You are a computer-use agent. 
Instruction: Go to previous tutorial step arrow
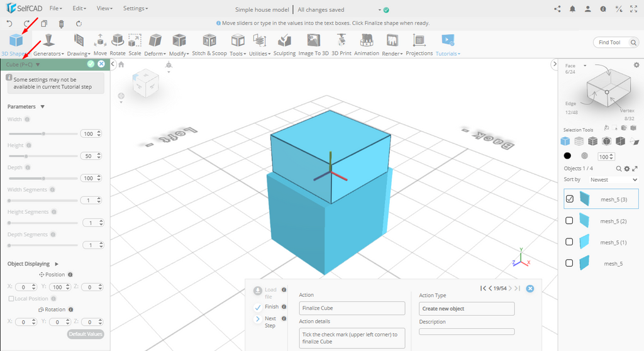point(490,289)
